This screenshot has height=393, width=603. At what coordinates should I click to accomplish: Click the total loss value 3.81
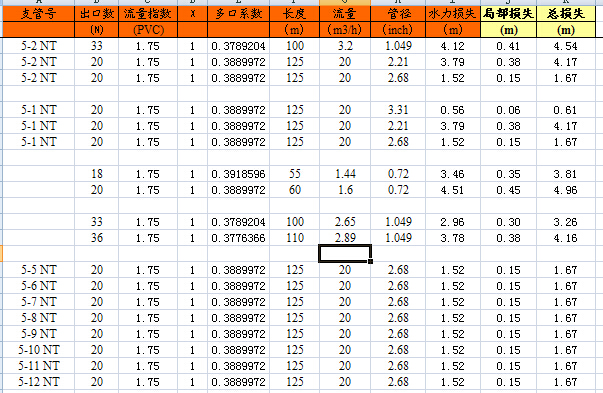(x=566, y=174)
